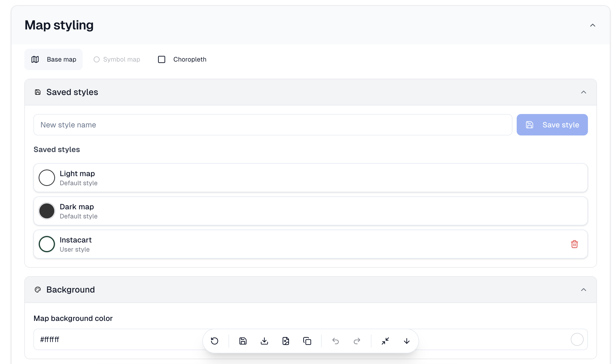Apply the Dark map default style
The width and height of the screenshot is (616, 364).
(x=310, y=211)
